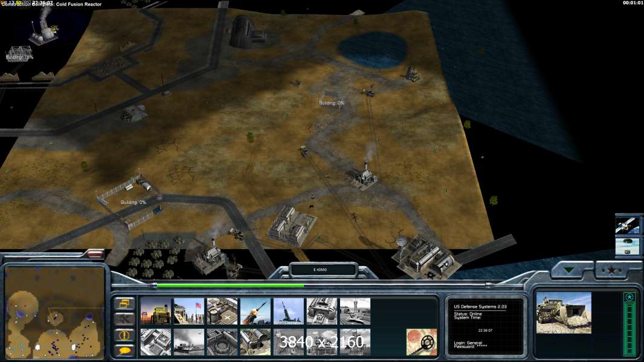Click the $ 40550 money display

coord(320,270)
